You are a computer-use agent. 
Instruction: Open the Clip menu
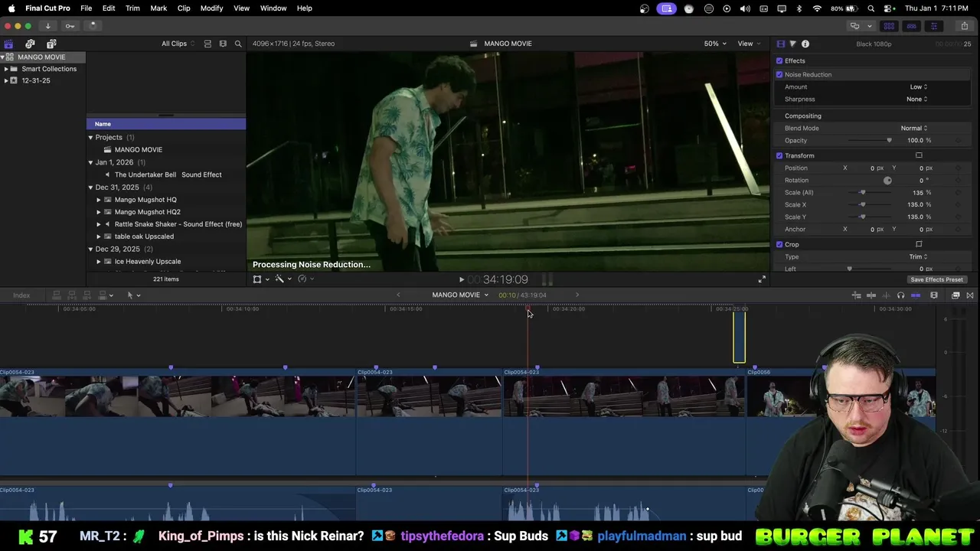[x=184, y=8]
